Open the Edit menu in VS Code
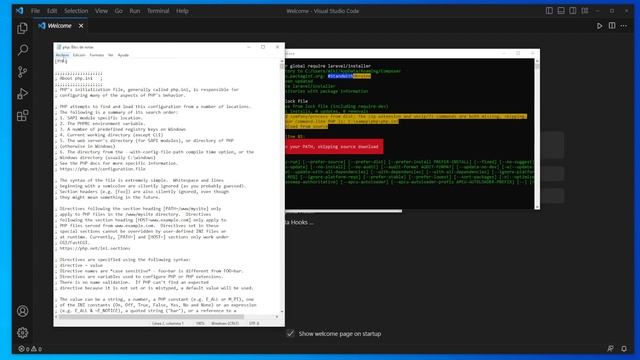 52,11
